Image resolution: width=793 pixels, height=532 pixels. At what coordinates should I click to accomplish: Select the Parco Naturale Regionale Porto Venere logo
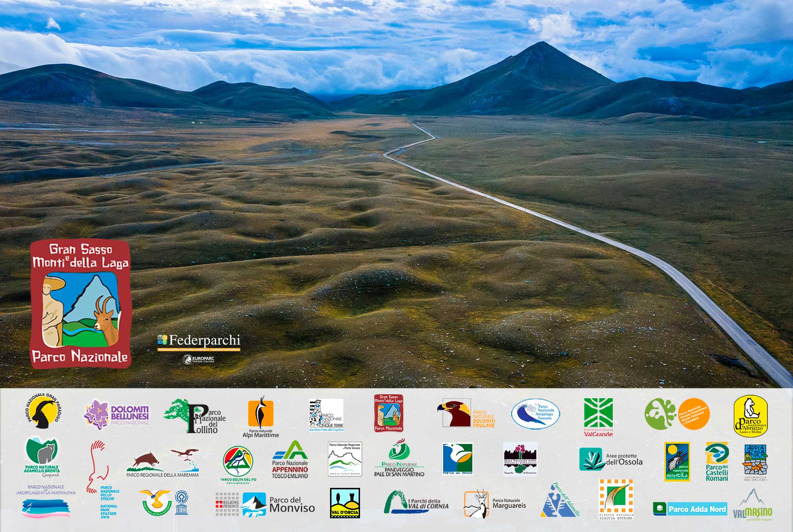click(x=345, y=459)
